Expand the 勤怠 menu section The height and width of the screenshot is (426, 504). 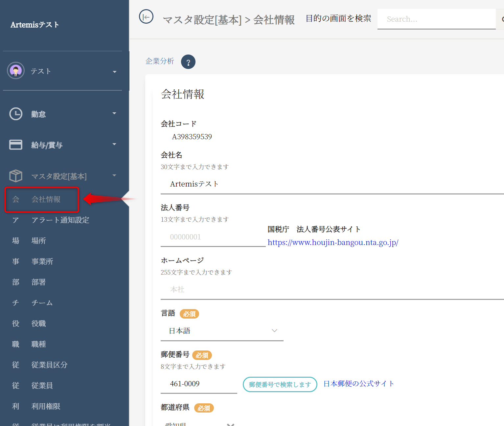tap(114, 114)
